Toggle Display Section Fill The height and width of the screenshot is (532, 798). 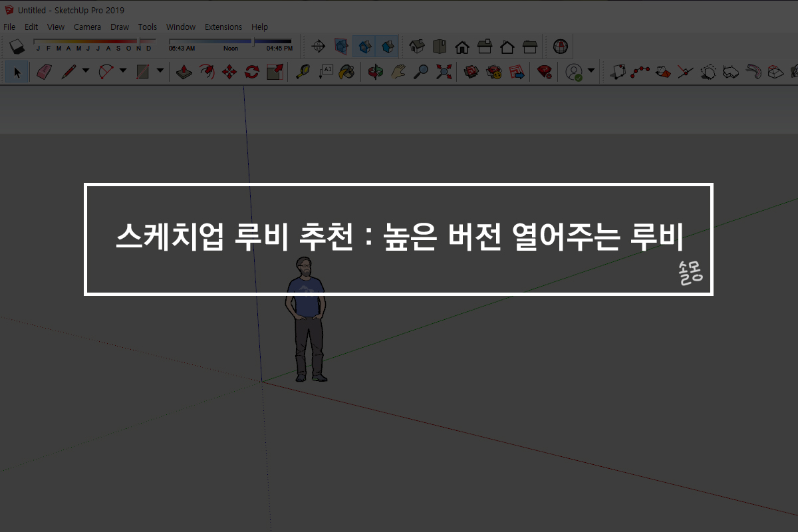click(x=387, y=47)
